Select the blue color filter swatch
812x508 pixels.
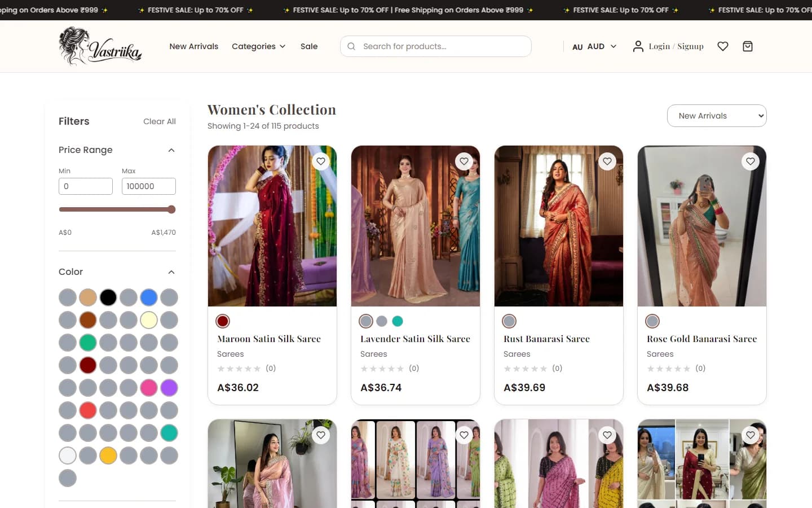(149, 297)
